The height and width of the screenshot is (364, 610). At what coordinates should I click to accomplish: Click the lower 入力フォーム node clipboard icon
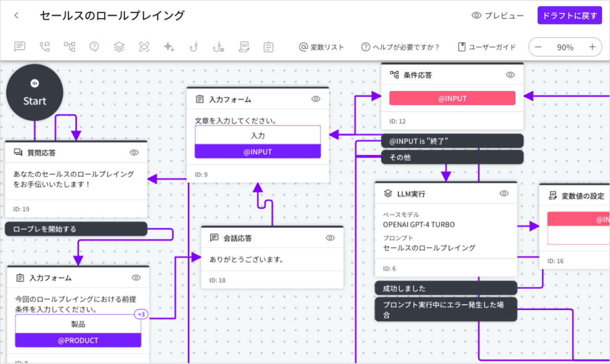point(20,278)
